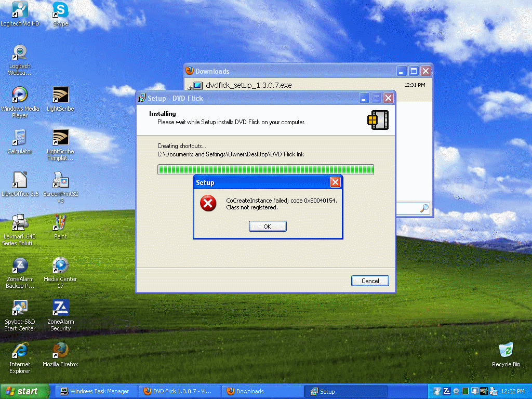Select the Media Center 17 desktop icon
This screenshot has height=399, width=532.
[x=60, y=273]
